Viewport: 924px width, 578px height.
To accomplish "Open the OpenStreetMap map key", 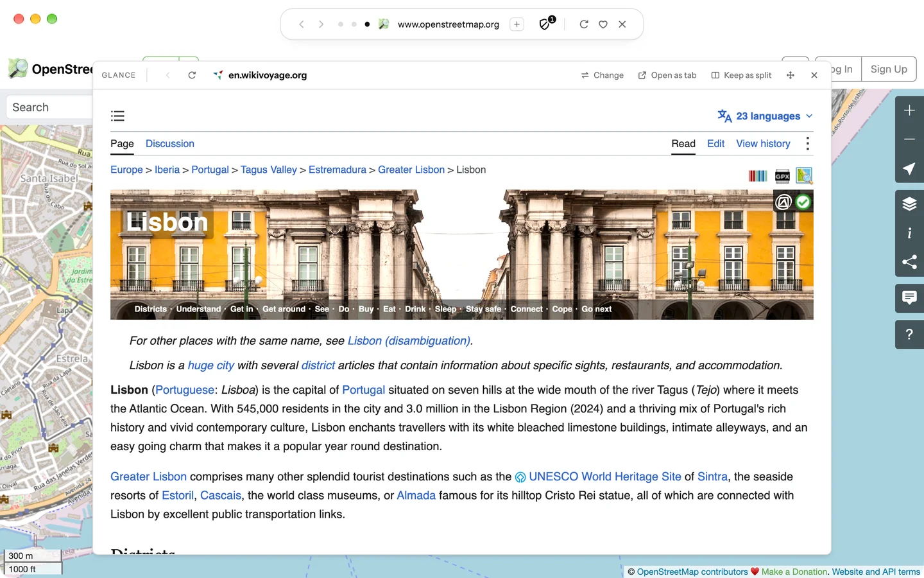I will 909,233.
